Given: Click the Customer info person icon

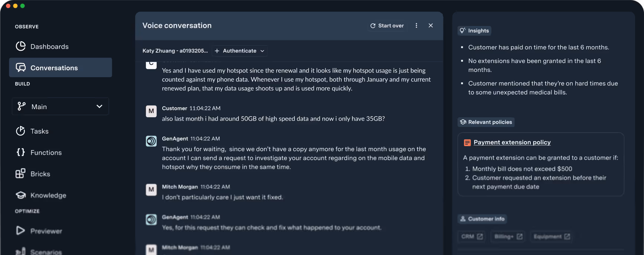Looking at the screenshot, I should pyautogui.click(x=463, y=219).
